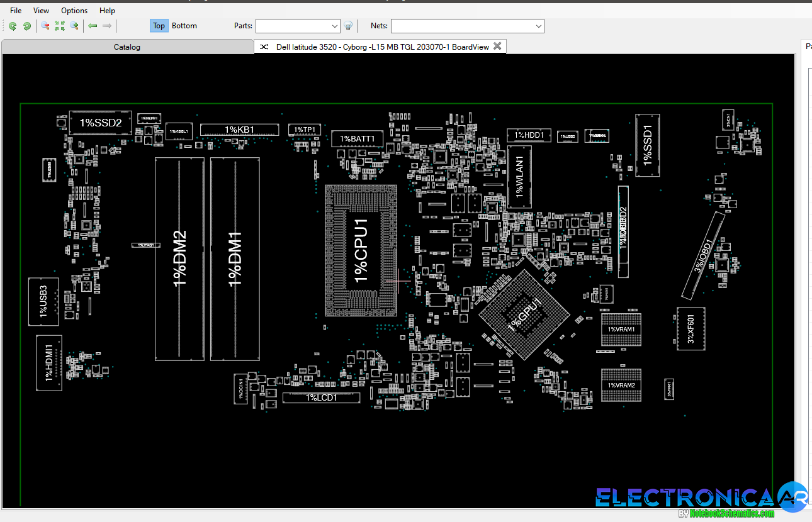
Task: Select the 1%SSD2 connector
Action: tap(100, 123)
